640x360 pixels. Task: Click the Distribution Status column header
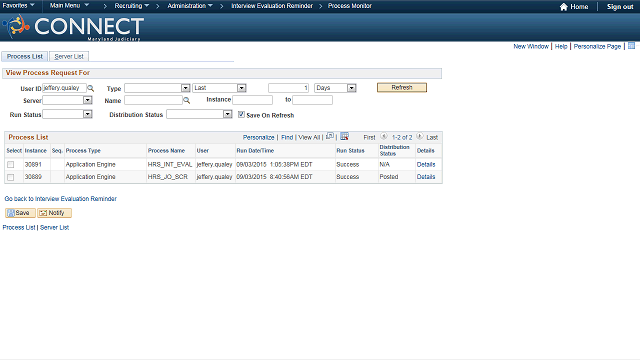(x=394, y=150)
